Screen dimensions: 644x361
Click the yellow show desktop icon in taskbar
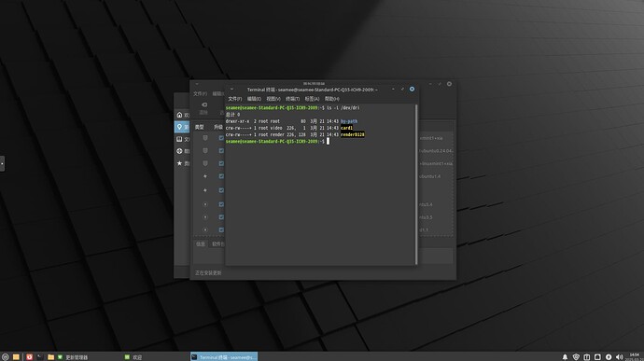(16, 357)
